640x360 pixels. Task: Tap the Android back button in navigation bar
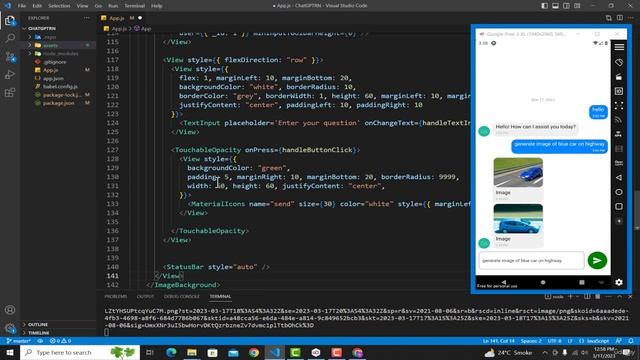(504, 282)
